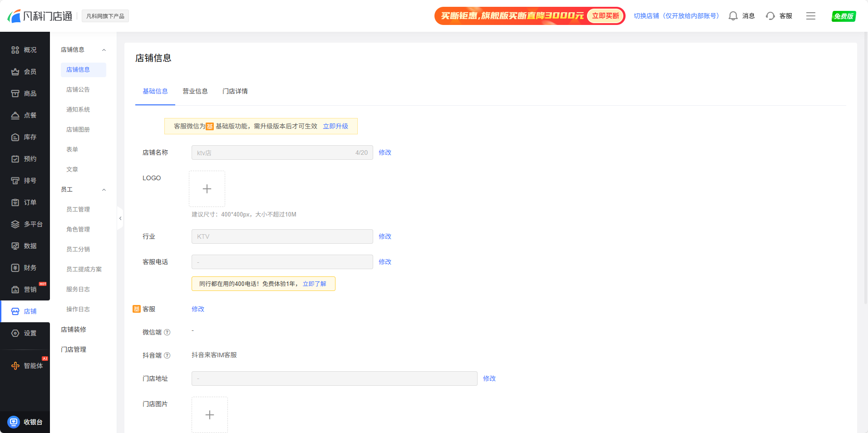Screen dimensions: 868x433
Task: Open the 库存 inventory icon
Action: click(15, 137)
